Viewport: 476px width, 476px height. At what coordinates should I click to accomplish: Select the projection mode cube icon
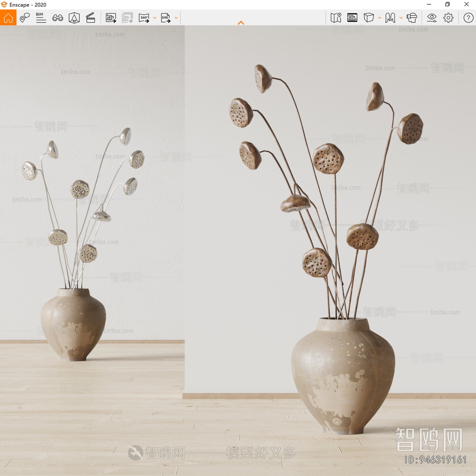pyautogui.click(x=369, y=18)
